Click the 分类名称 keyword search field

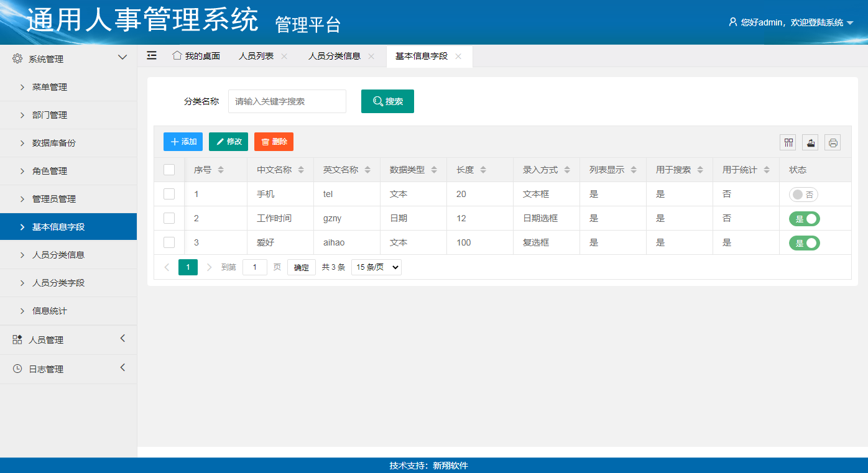pos(287,101)
